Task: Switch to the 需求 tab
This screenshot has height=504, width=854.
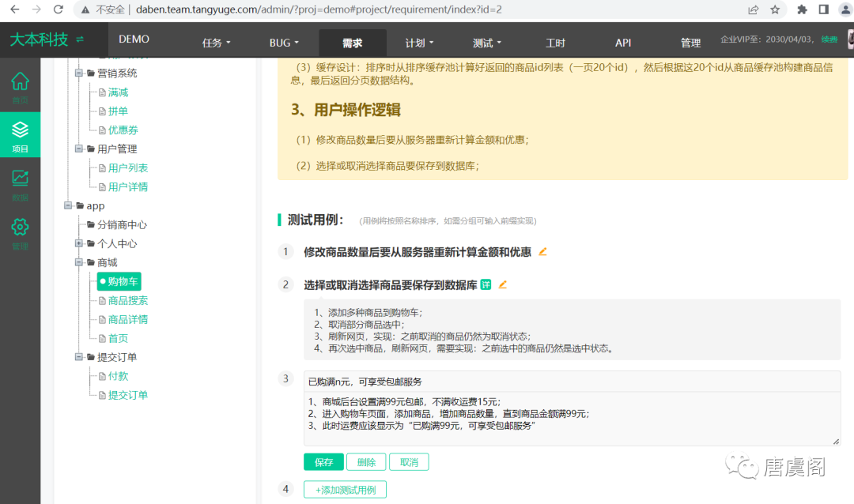Action: point(352,43)
